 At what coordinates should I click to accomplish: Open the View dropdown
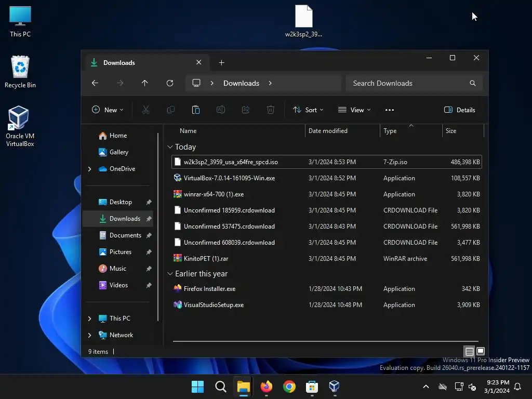point(354,110)
